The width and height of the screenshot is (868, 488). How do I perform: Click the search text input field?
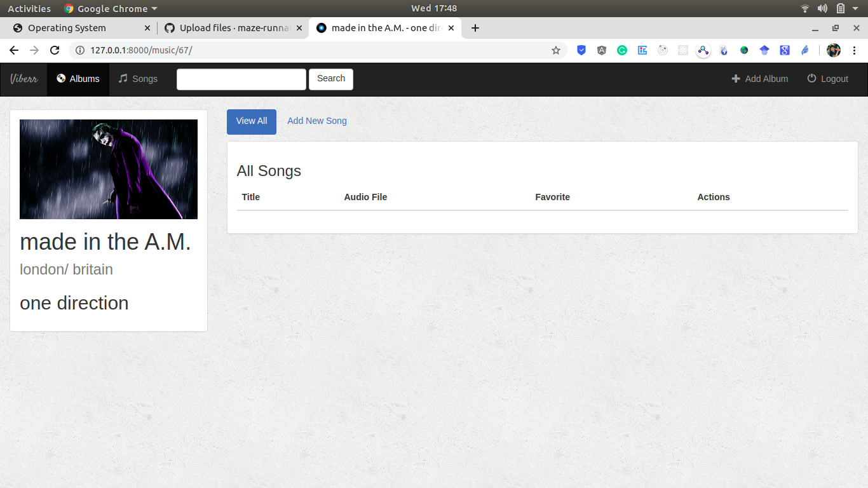[x=241, y=79]
